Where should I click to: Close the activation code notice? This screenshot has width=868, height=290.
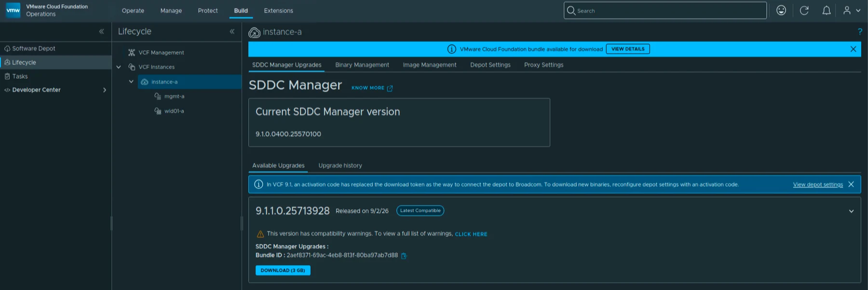[851, 184]
